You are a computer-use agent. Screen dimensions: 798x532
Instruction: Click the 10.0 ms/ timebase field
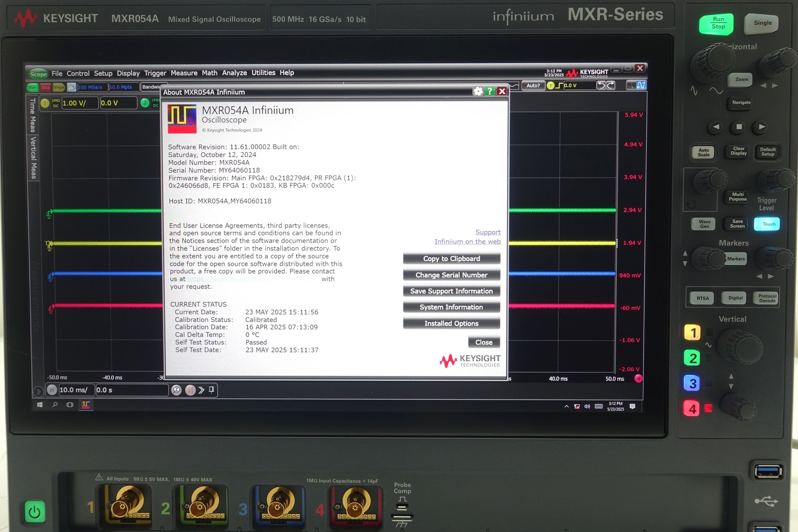(x=76, y=390)
